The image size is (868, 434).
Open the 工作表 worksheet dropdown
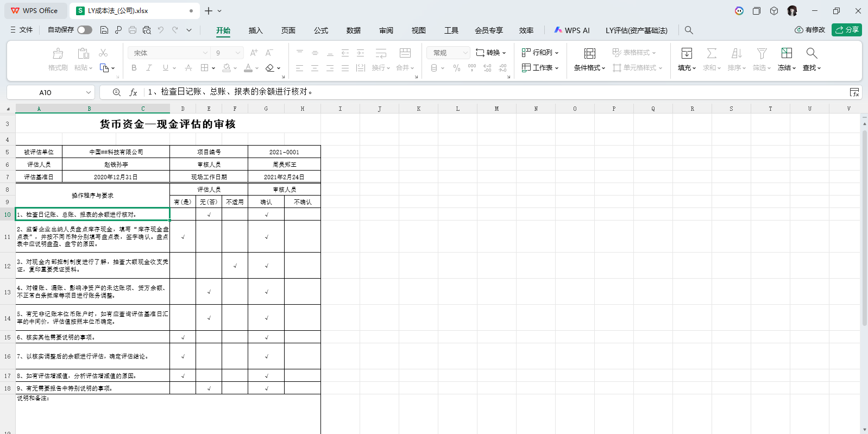click(x=540, y=68)
